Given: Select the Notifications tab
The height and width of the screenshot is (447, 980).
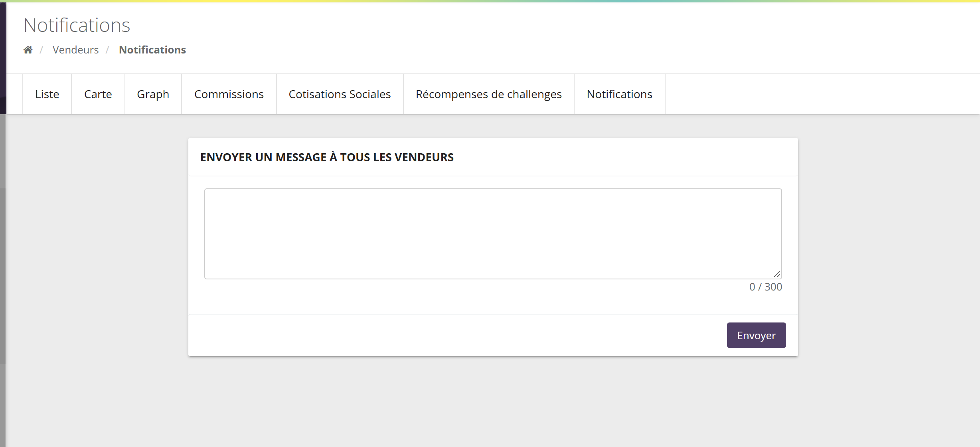Looking at the screenshot, I should click(620, 94).
